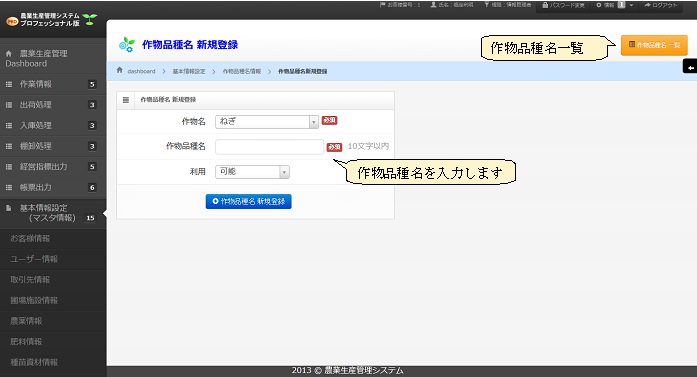Open the 情報 notifications dropdown in top bar
The height and width of the screenshot is (377, 697).
tap(615, 5)
